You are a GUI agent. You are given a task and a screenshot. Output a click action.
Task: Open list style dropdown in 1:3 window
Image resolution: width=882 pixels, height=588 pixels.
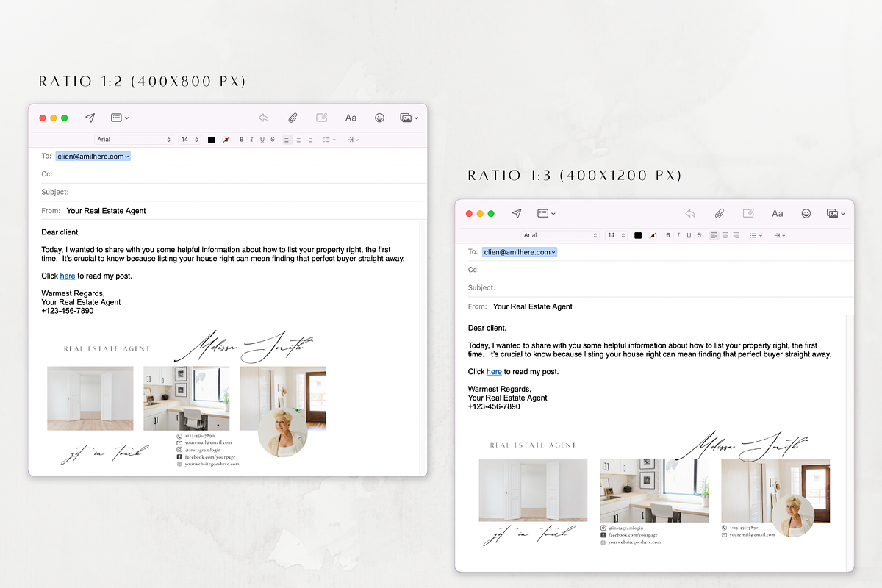tap(756, 235)
